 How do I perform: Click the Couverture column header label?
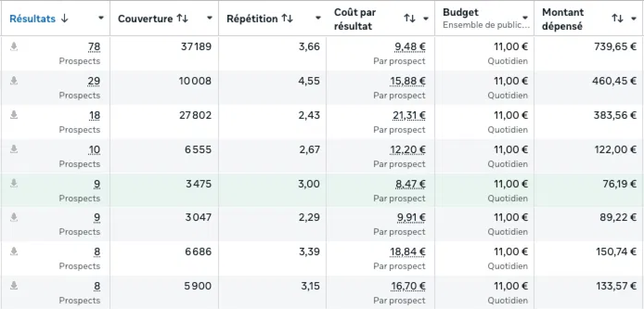click(146, 19)
